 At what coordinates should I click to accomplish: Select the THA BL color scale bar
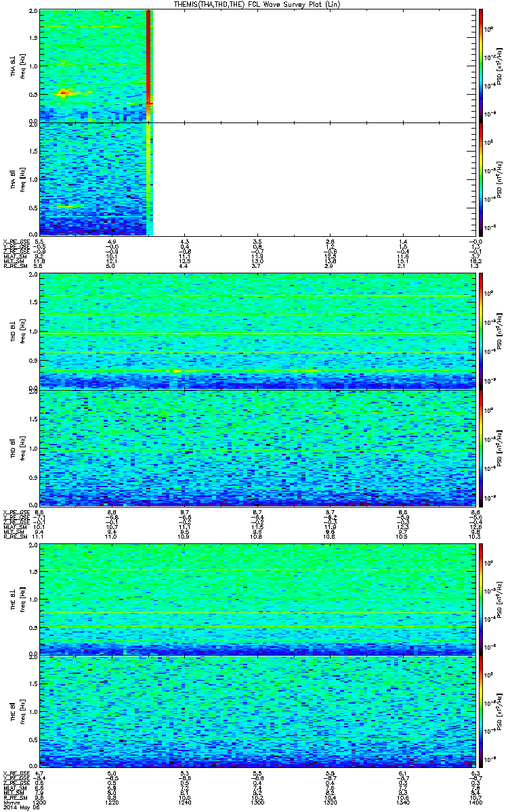[x=481, y=66]
